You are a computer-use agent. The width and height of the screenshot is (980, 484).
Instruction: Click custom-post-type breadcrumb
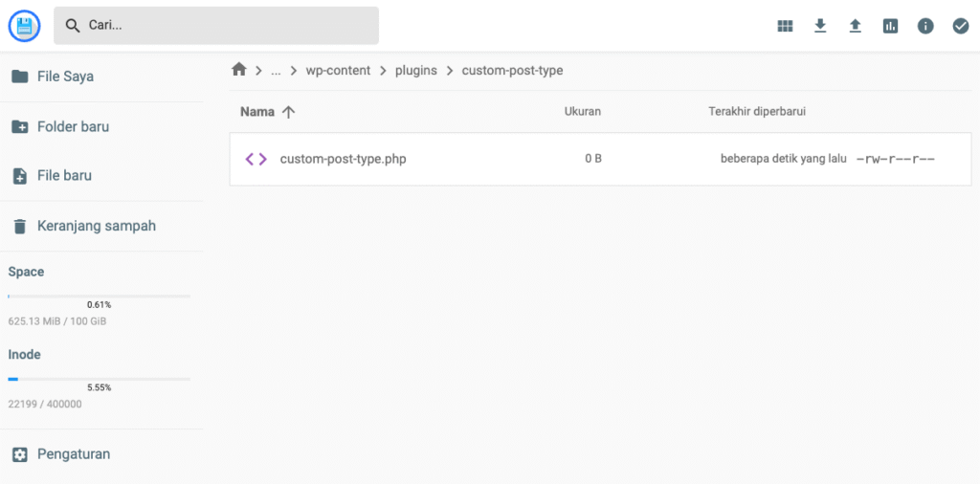pos(513,71)
